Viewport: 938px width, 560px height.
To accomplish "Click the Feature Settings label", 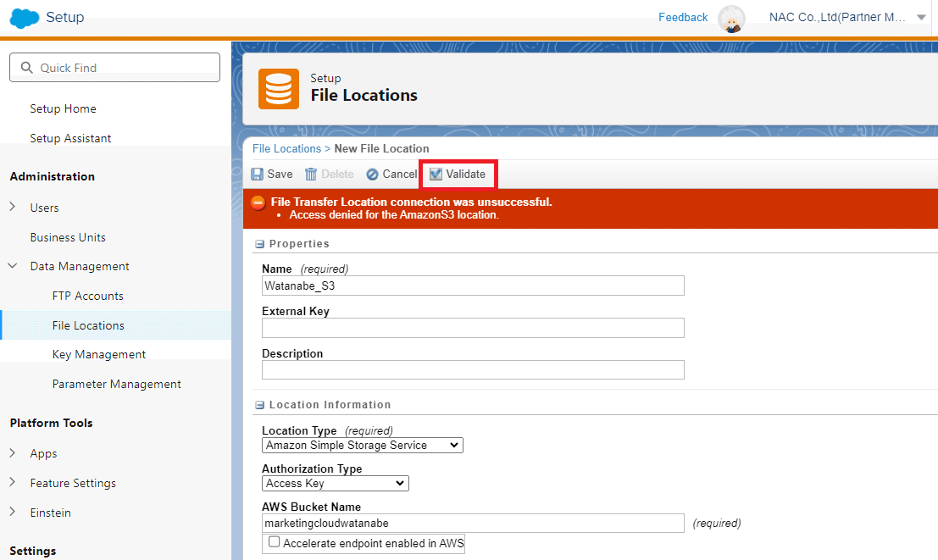I will (x=73, y=483).
